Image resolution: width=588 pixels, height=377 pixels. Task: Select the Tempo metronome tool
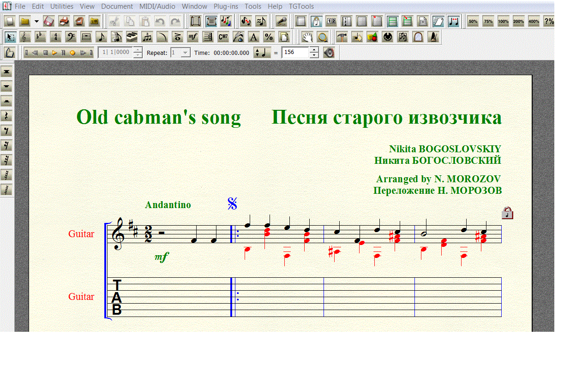(433, 37)
